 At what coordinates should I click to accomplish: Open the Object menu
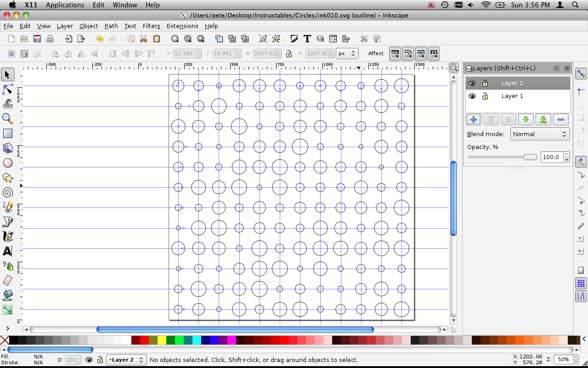coord(89,26)
